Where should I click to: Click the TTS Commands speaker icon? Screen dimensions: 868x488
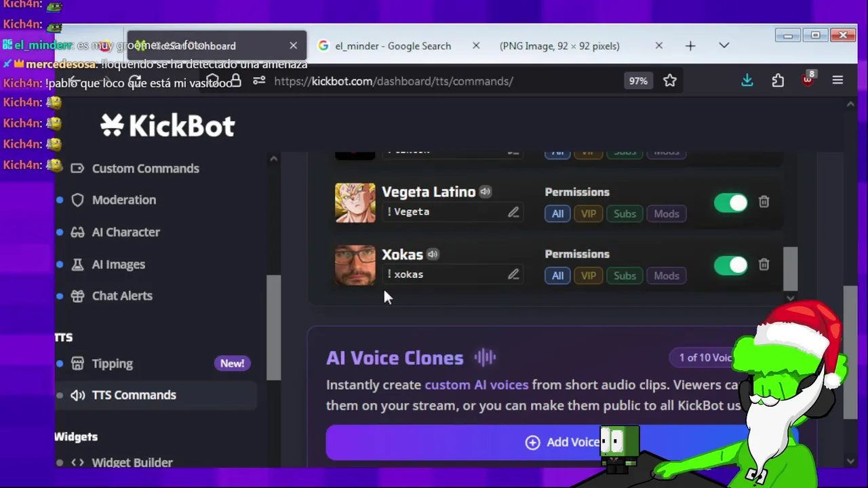(x=77, y=395)
